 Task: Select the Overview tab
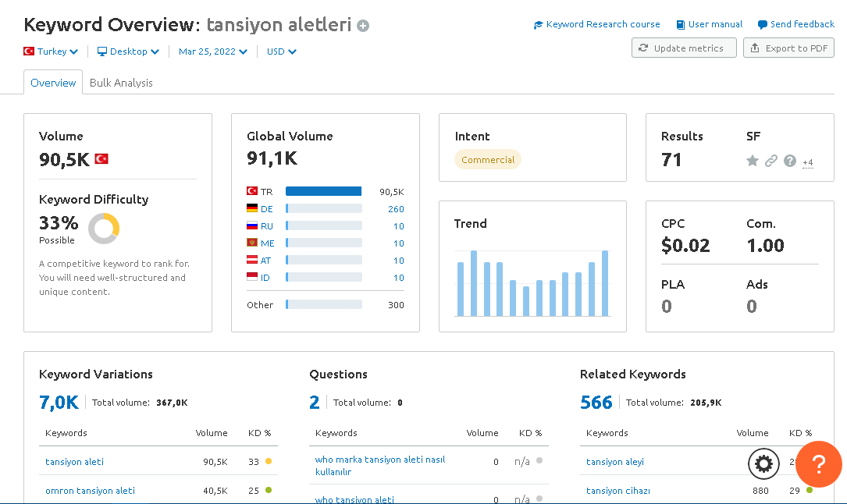[x=53, y=83]
